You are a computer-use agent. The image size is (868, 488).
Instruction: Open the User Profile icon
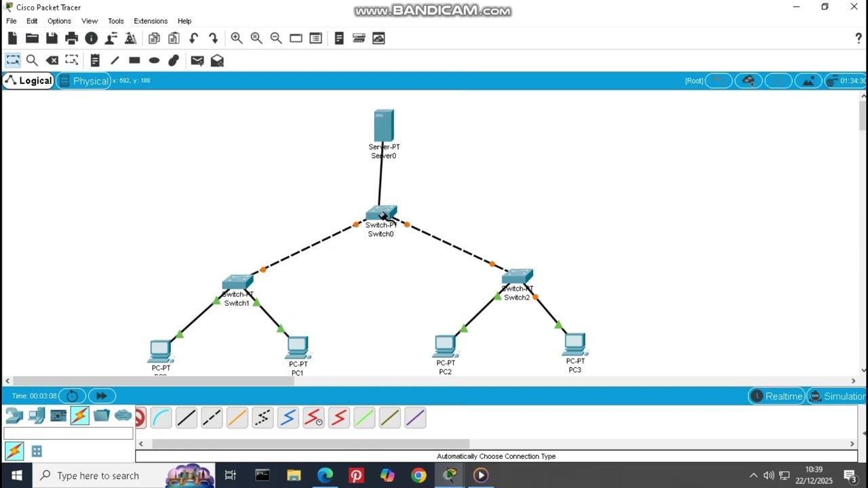tap(111, 39)
